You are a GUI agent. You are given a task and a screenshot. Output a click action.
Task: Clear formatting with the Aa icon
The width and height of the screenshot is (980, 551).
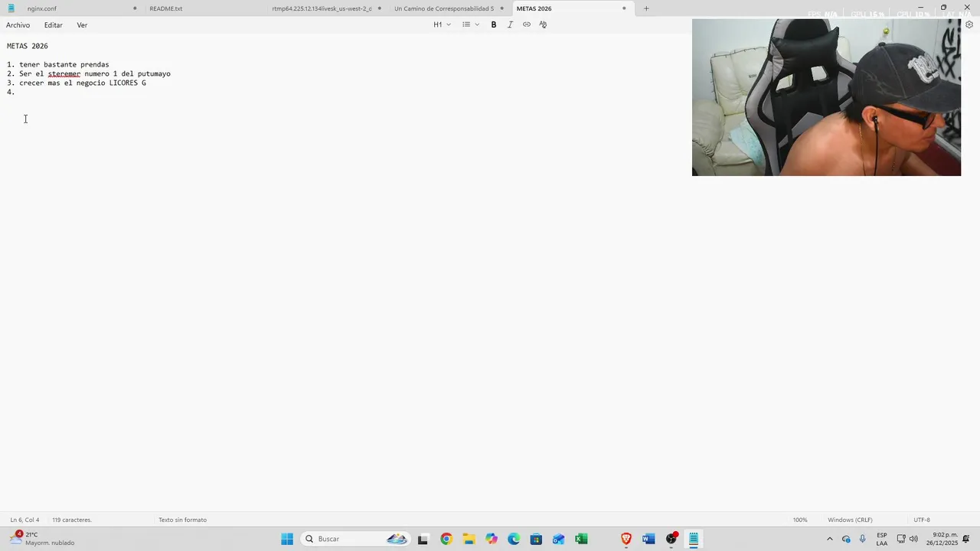tap(543, 24)
